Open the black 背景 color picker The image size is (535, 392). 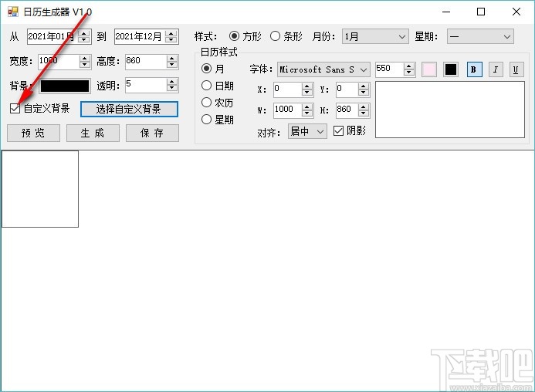(65, 86)
